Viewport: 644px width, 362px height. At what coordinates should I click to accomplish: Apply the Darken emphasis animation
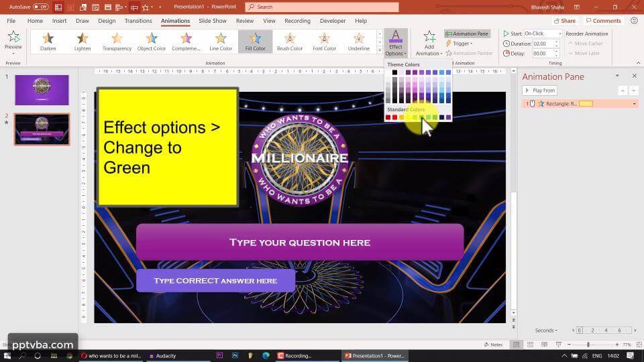click(48, 42)
